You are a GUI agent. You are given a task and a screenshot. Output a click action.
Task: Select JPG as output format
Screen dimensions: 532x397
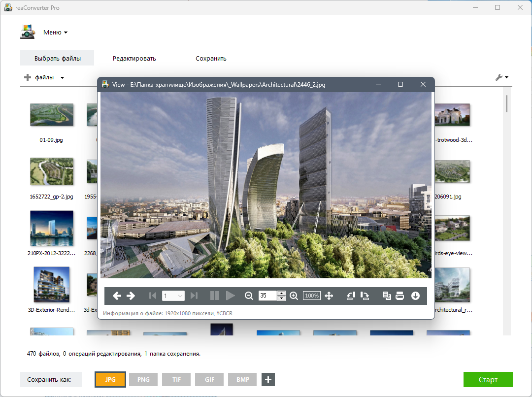pos(110,379)
